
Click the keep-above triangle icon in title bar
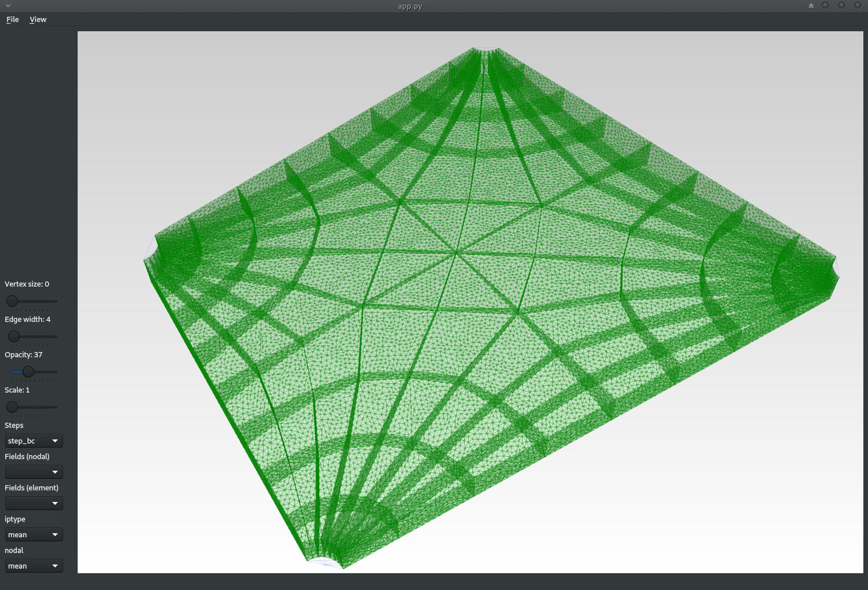pyautogui.click(x=811, y=6)
